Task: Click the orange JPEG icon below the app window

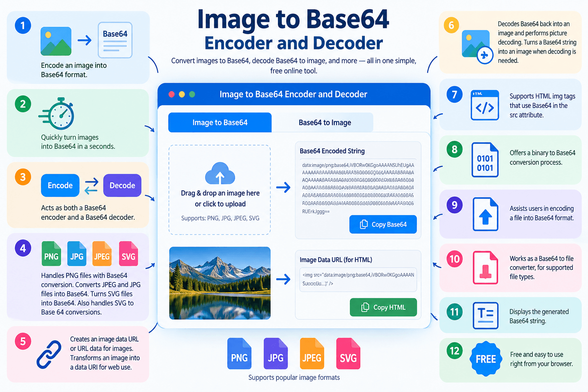Action: (x=312, y=353)
